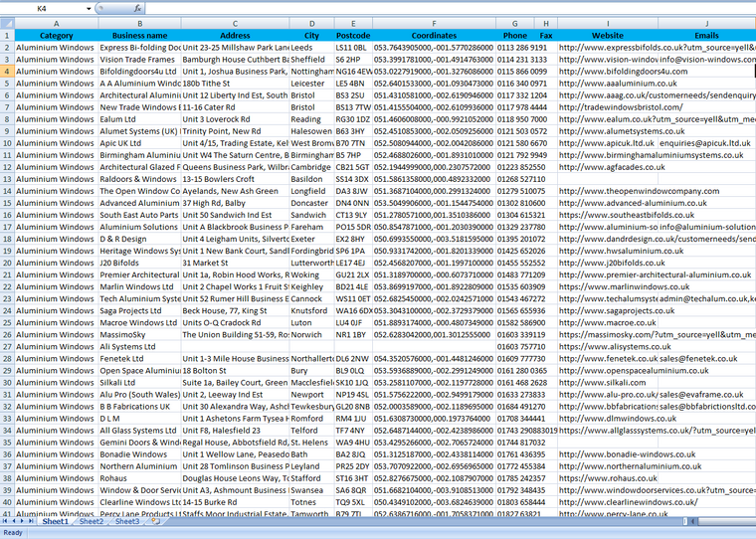Open the http://www.macroe.co.uk link
This screenshot has width=756, height=539.
(x=608, y=322)
